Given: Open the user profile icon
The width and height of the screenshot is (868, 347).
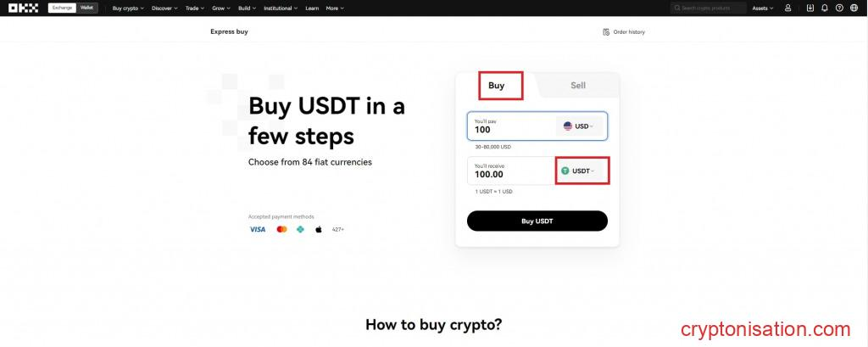Looking at the screenshot, I should [x=788, y=8].
